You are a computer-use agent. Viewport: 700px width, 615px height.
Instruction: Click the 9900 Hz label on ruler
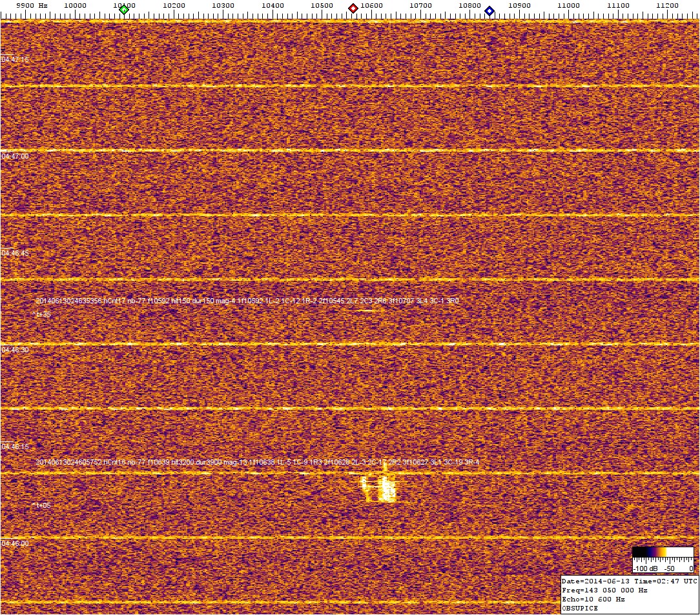click(x=32, y=5)
